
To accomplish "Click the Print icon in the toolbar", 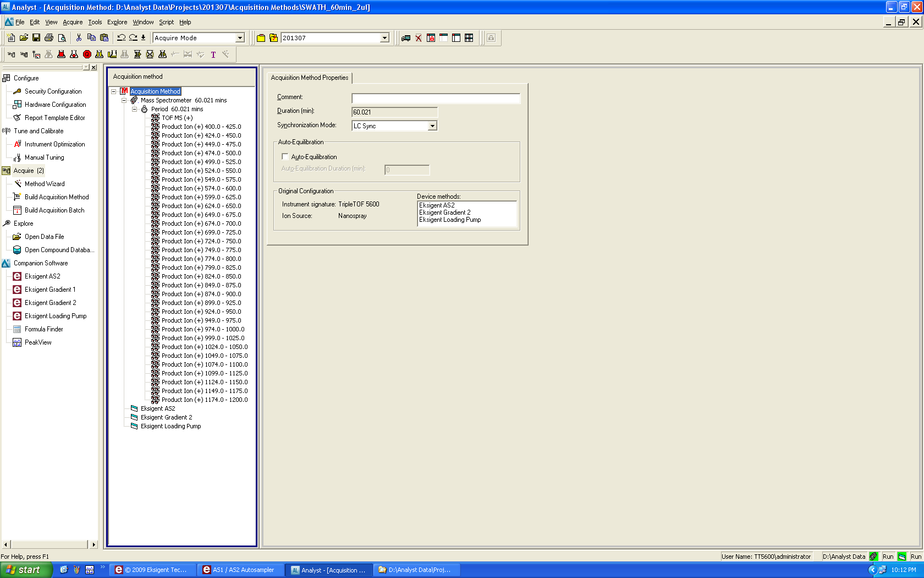I will 49,38.
